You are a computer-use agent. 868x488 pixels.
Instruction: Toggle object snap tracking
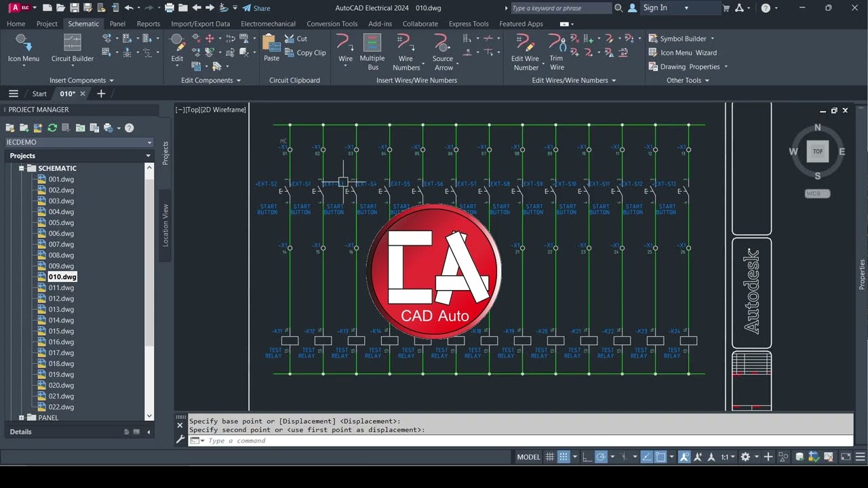click(648, 457)
